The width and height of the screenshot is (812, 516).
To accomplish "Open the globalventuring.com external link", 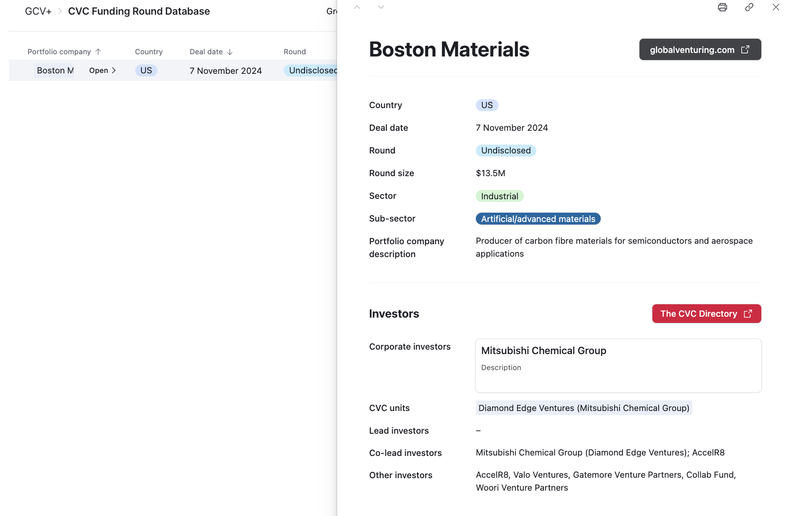I will 699,49.
